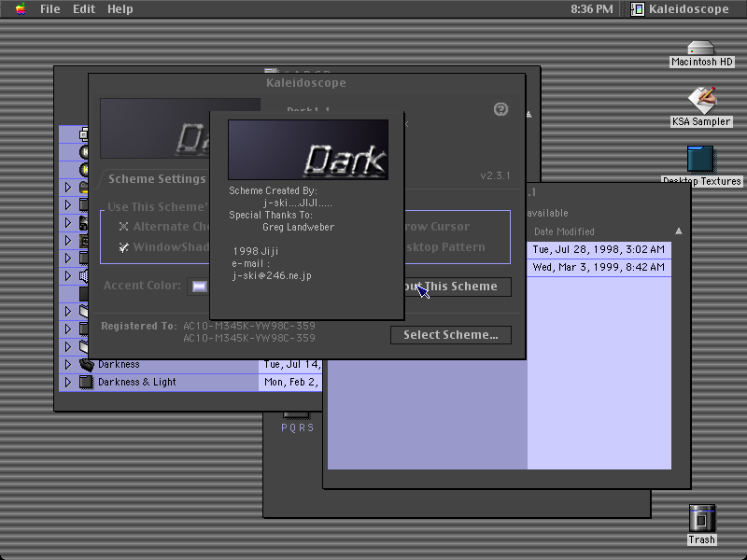This screenshot has width=747, height=560.
Task: Expand the Darkness & Light row
Action: [x=67, y=383]
